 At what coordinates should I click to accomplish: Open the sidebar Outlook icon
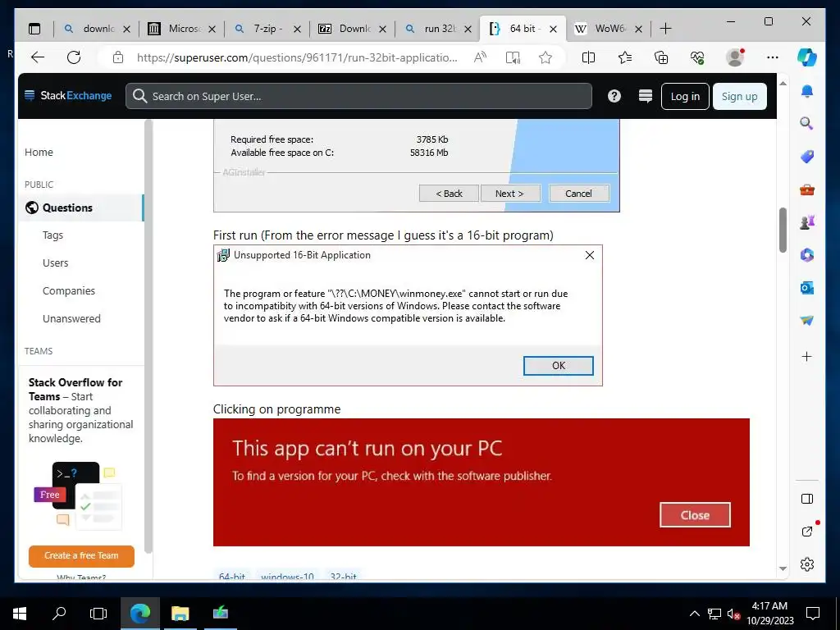click(x=807, y=288)
